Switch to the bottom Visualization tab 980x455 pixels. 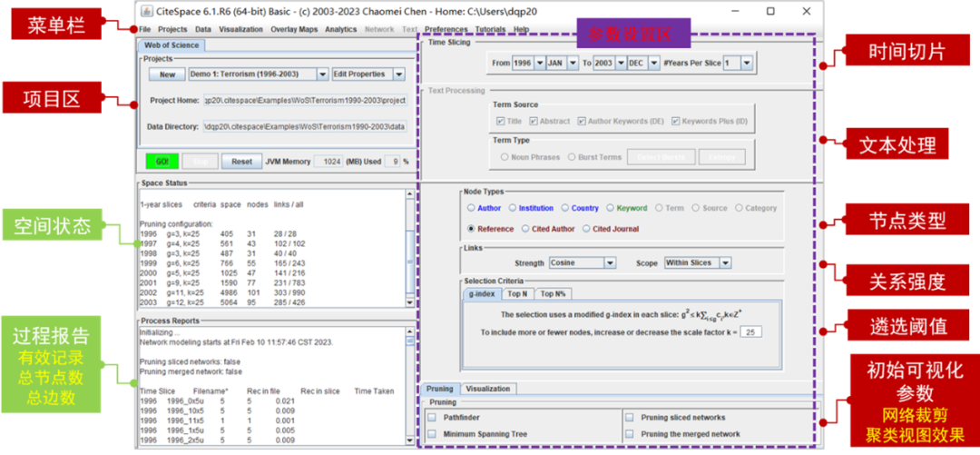point(488,389)
